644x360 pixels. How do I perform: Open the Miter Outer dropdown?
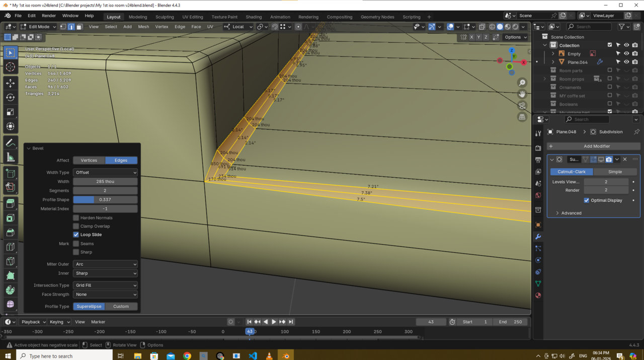(x=105, y=264)
